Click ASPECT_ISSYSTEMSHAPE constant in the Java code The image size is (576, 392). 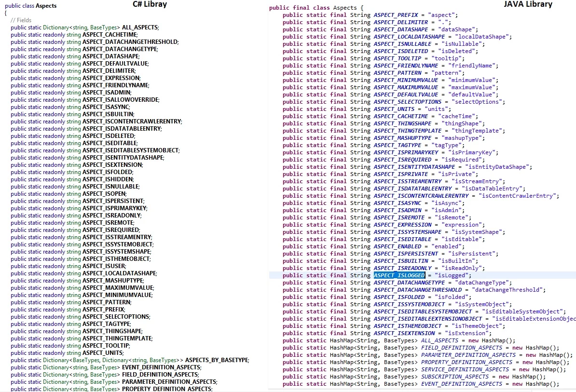click(408, 232)
